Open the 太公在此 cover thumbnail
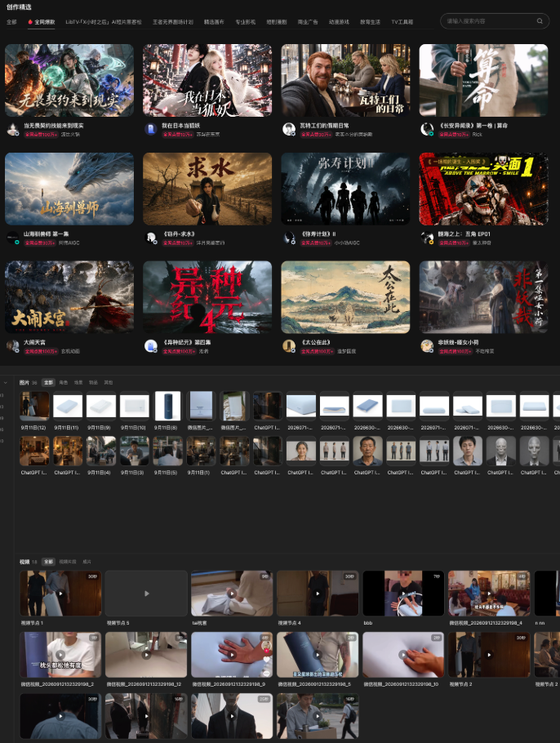 click(345, 297)
